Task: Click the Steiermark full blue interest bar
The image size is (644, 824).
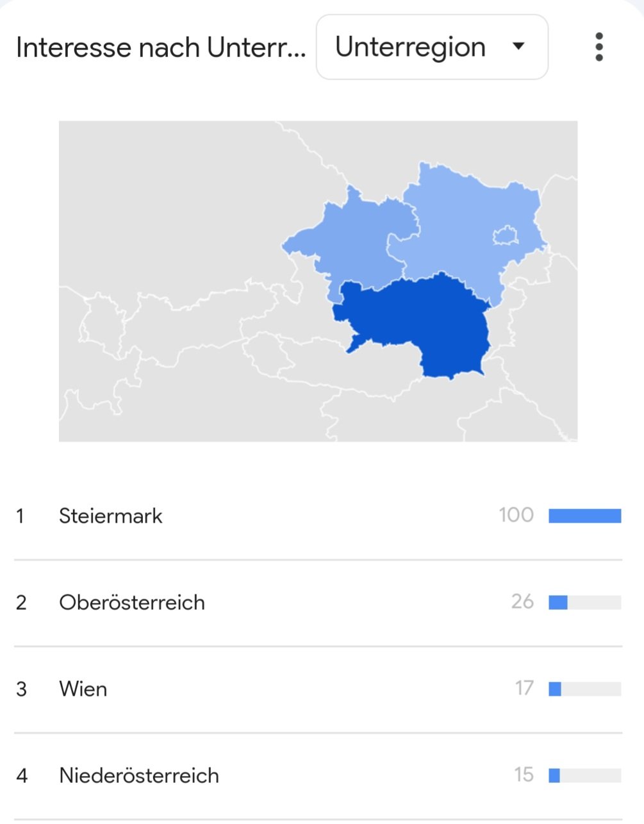Action: tap(585, 516)
